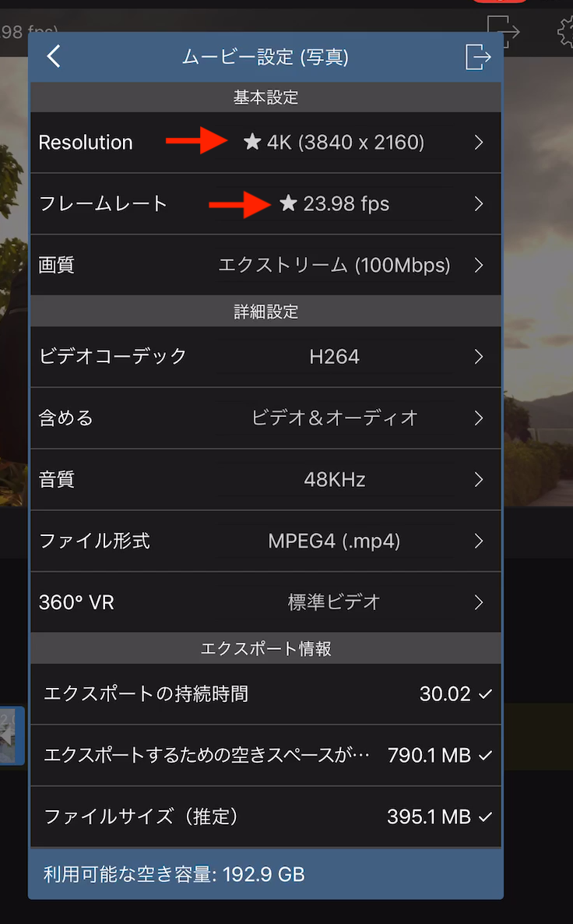Tap the export icon in movie settings header

477,57
